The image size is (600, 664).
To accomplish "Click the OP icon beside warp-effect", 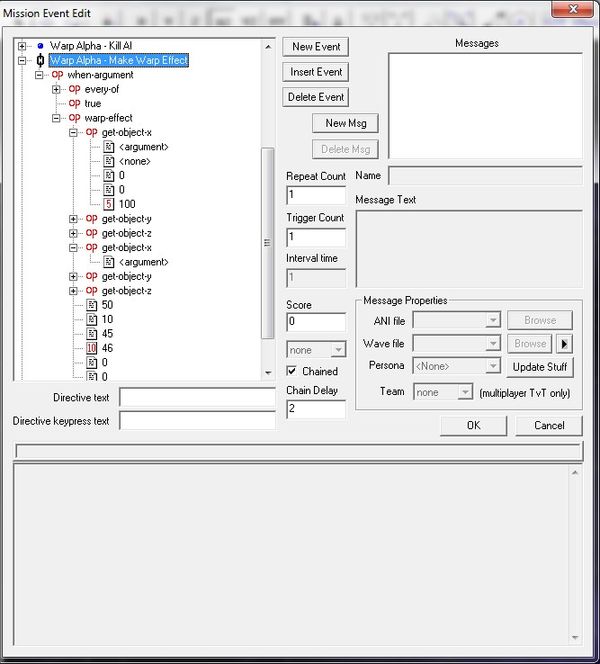I will point(75,118).
